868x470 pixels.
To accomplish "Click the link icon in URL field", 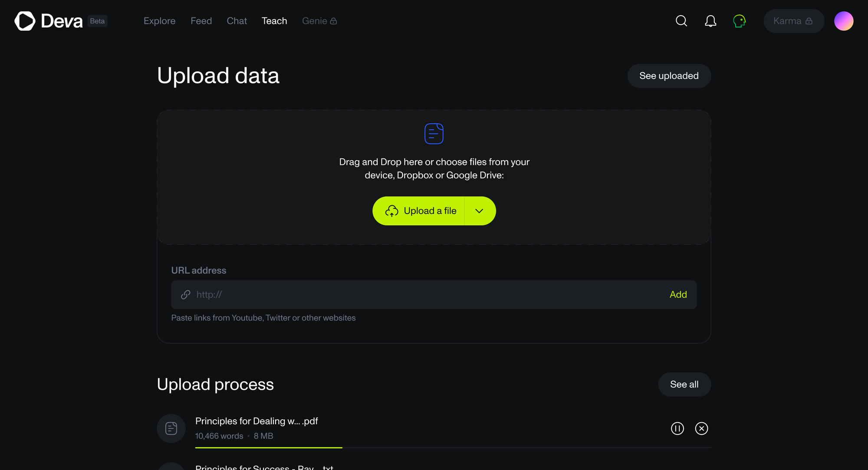I will point(186,295).
